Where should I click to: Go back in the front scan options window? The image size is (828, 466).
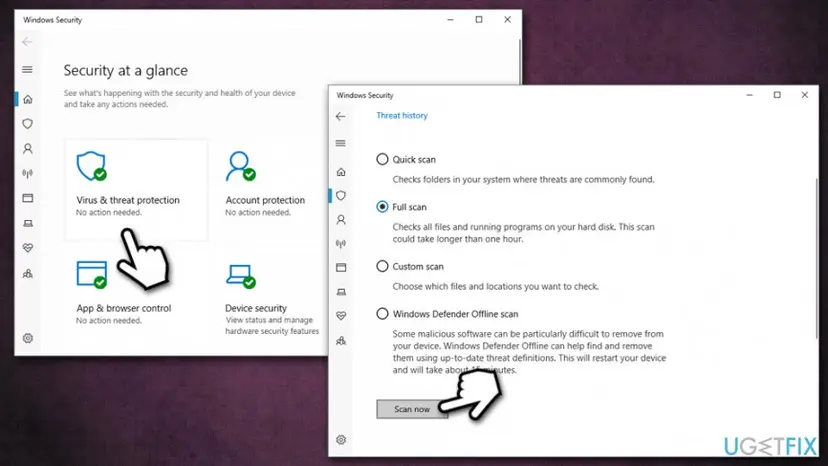point(341,116)
